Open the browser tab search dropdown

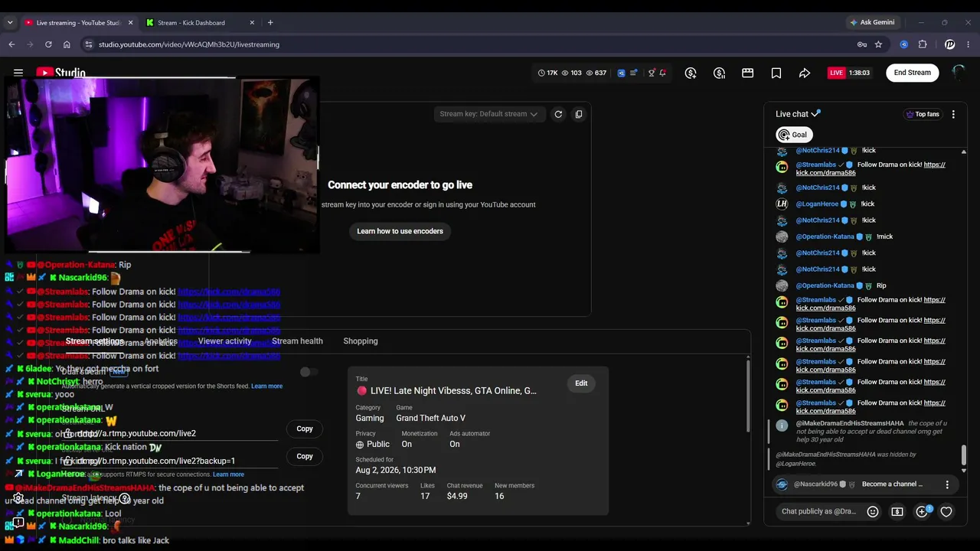(10, 23)
